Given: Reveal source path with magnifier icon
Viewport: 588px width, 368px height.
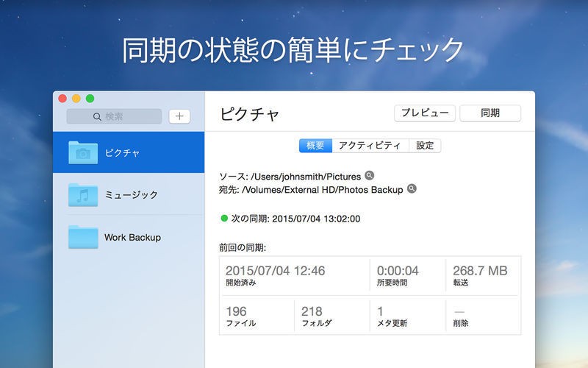Looking at the screenshot, I should [370, 176].
